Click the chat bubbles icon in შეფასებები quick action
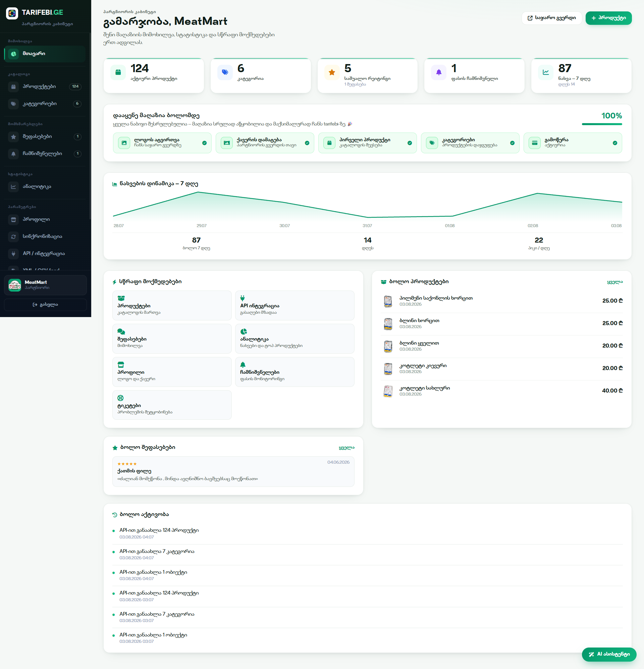 (x=121, y=331)
